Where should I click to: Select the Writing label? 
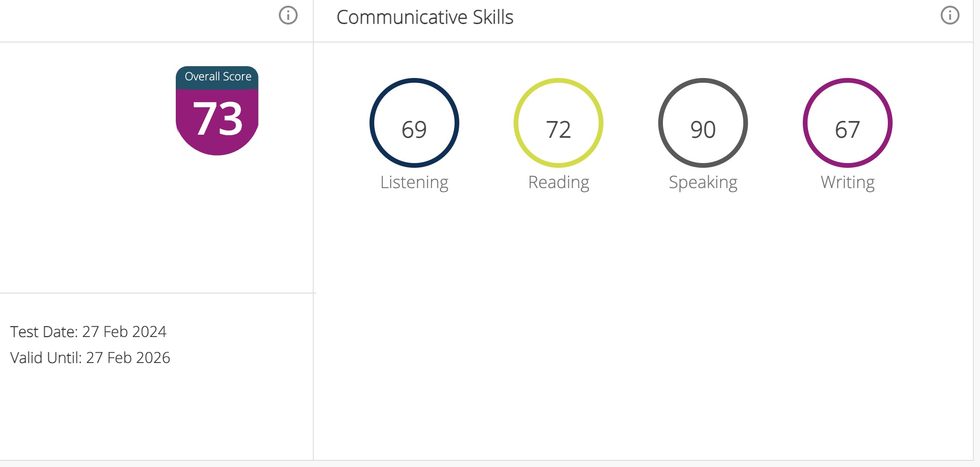coord(848,182)
